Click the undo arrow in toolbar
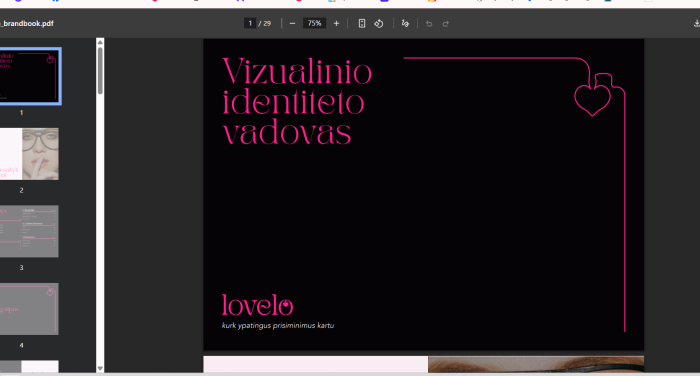This screenshot has height=376, width=700. coord(429,24)
